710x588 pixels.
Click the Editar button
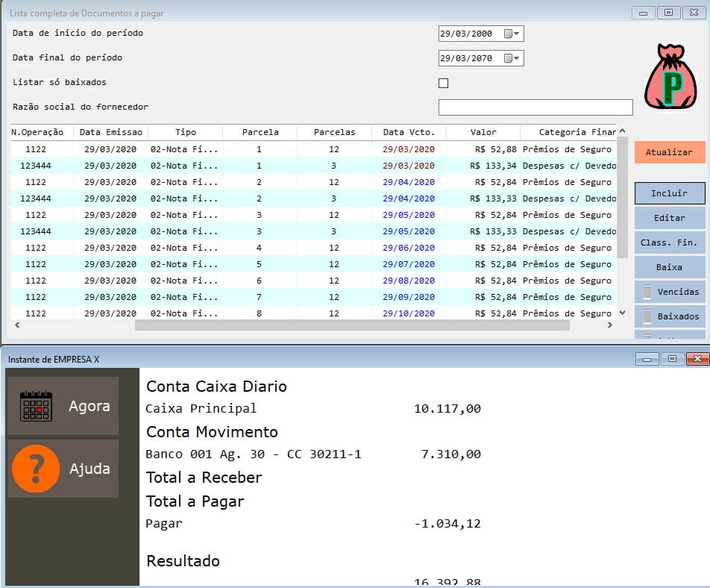pos(669,218)
